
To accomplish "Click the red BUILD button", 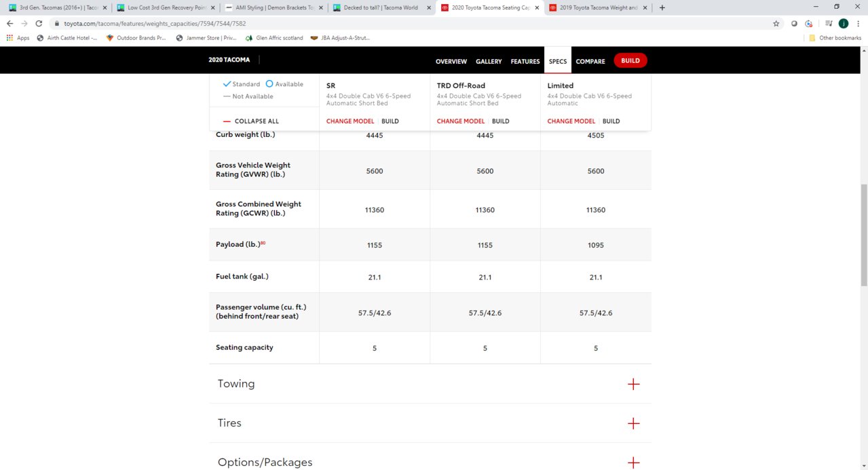I will [630, 60].
